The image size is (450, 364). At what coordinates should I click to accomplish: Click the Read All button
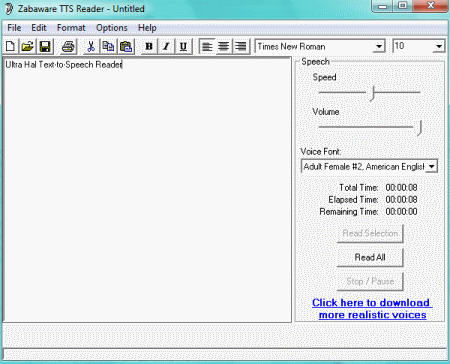370,257
